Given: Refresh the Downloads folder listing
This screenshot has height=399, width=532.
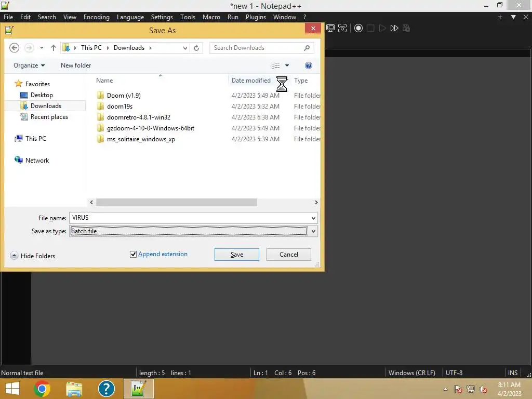Looking at the screenshot, I should [196, 48].
